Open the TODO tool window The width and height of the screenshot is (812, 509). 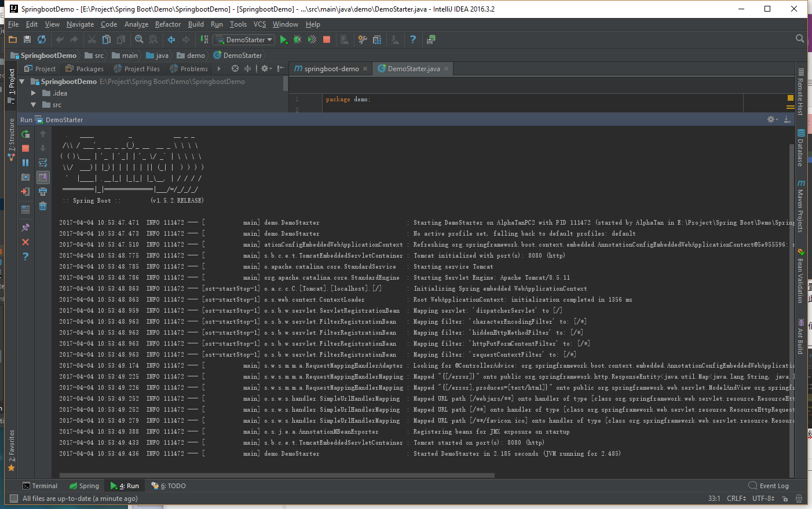[169, 486]
